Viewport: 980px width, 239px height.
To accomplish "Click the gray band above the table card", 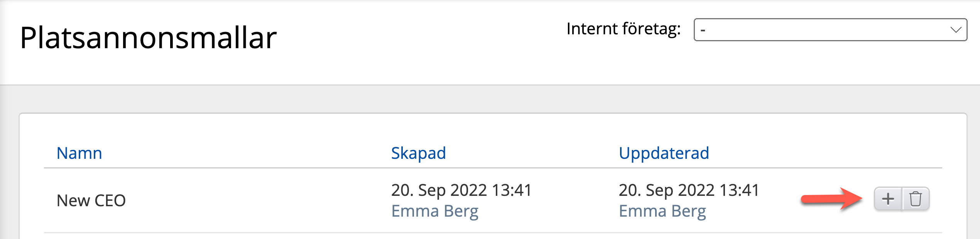I will pos(490,99).
